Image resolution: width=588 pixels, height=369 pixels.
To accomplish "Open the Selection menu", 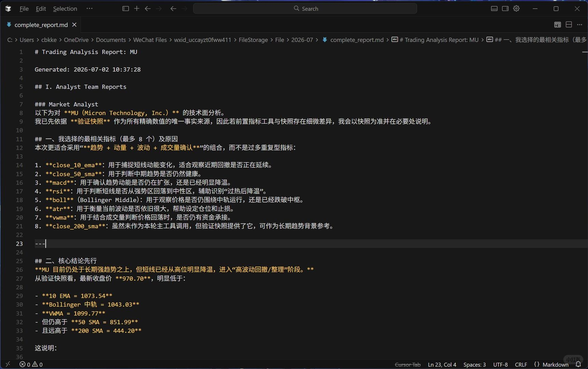I will tap(65, 9).
